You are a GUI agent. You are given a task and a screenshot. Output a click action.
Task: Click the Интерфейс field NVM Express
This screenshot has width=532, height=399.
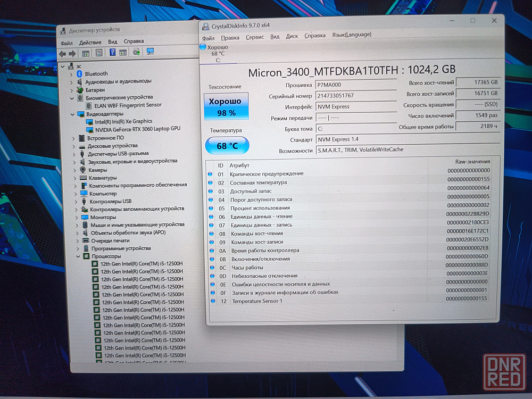(356, 106)
